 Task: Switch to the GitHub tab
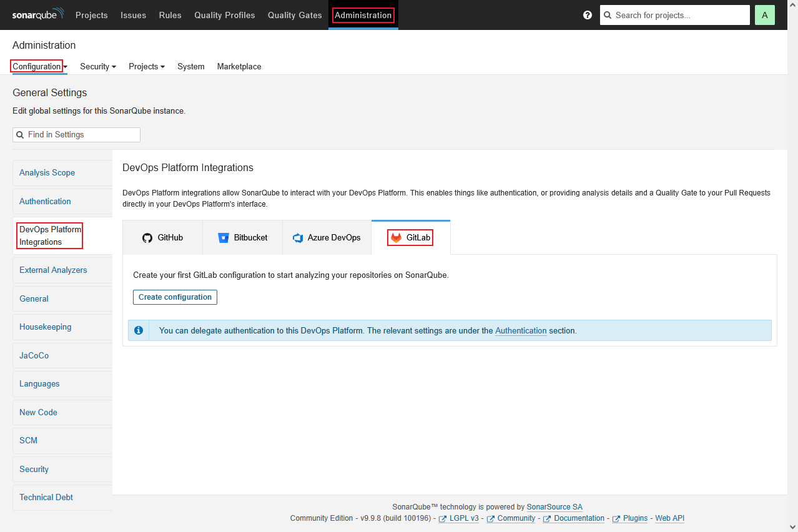pyautogui.click(x=162, y=237)
